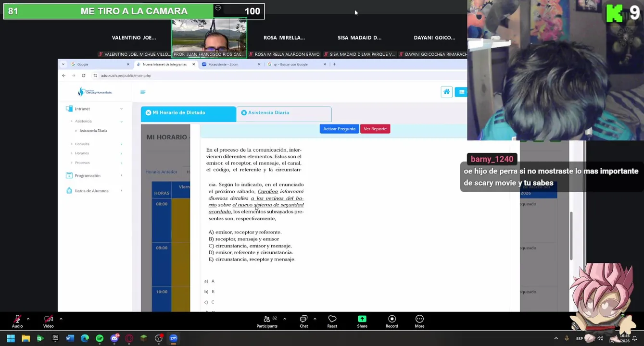The image size is (644, 346).
Task: Collapse the Intranet sidebar section
Action: (x=94, y=109)
